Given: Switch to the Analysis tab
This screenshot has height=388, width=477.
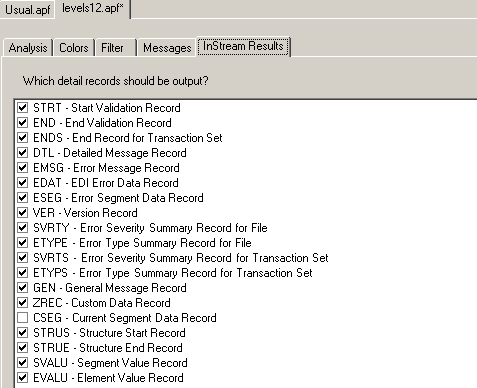Looking at the screenshot, I should pyautogui.click(x=28, y=48).
